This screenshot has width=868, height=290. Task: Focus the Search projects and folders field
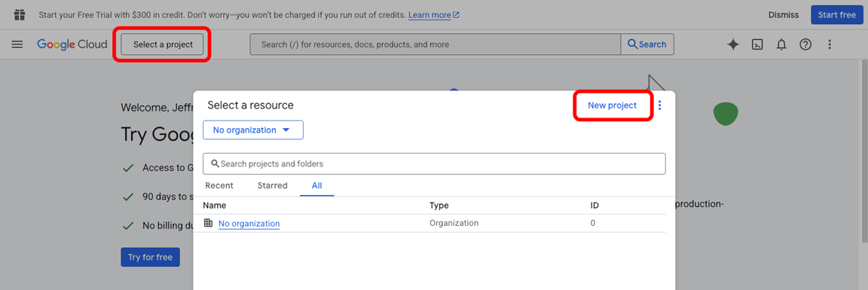point(434,163)
